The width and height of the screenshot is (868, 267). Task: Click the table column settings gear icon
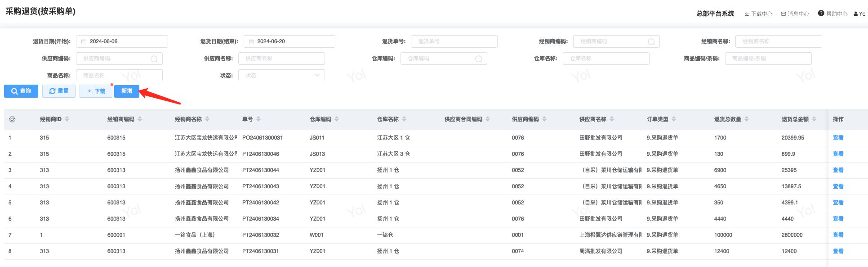pyautogui.click(x=12, y=119)
